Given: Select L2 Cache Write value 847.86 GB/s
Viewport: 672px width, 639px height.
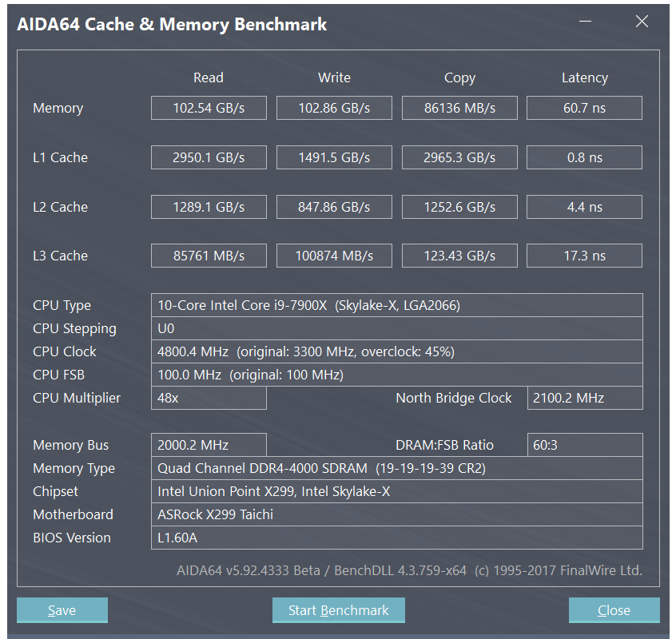Looking at the screenshot, I should tap(334, 207).
